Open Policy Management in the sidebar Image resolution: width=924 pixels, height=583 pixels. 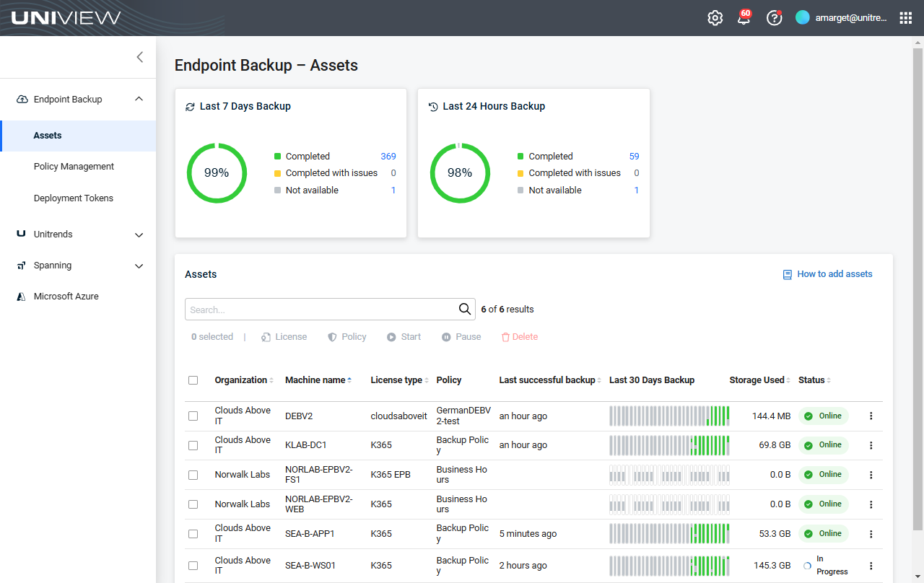tap(74, 167)
